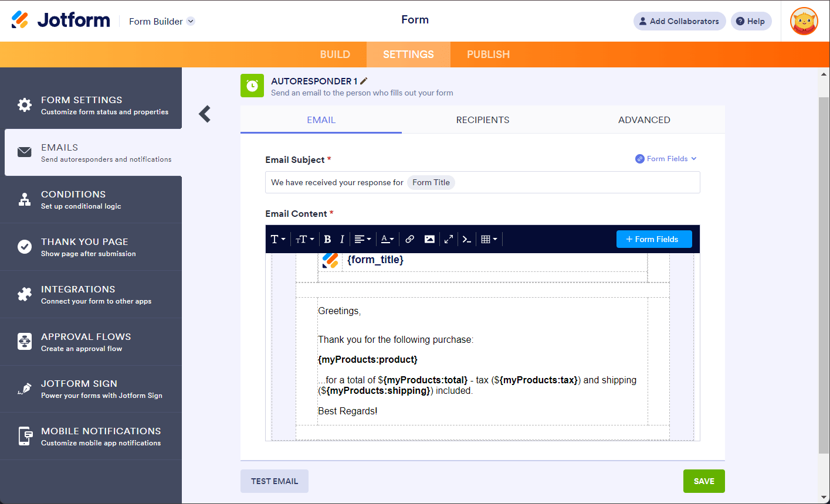The width and height of the screenshot is (830, 504).
Task: Open Form Fields dropdown above the subject
Action: (666, 159)
